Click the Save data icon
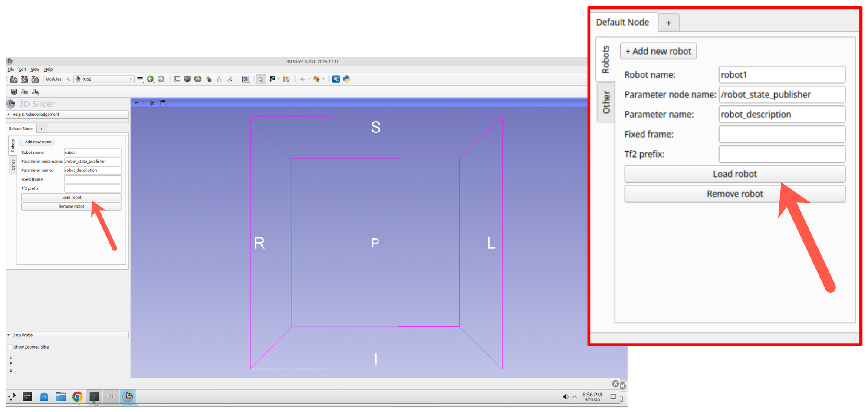This screenshot has width=868, height=412. coord(35,79)
